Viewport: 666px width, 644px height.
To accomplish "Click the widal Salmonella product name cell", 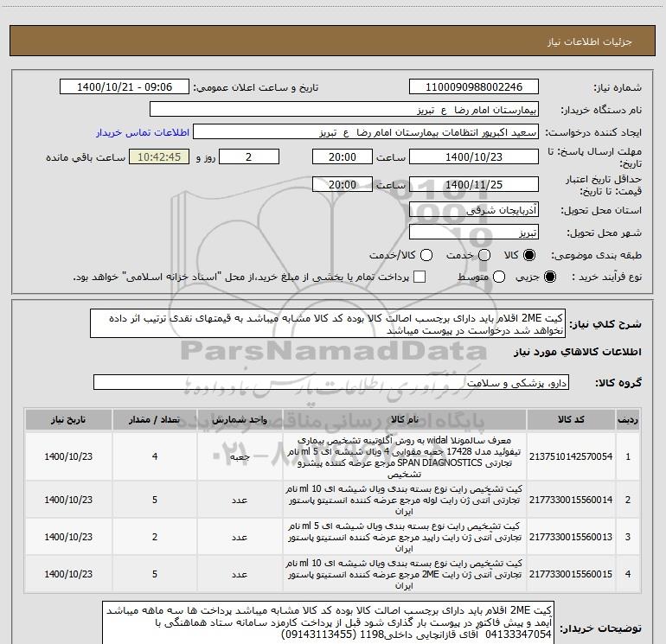I will (405, 456).
